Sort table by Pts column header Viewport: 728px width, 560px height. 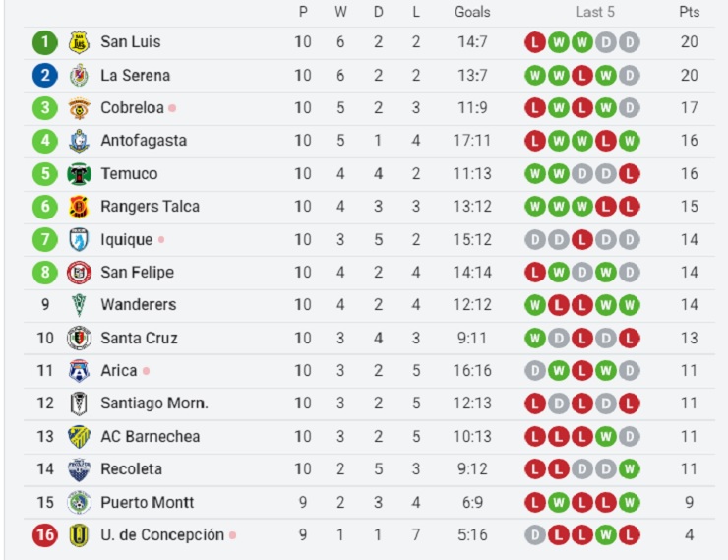689,12
